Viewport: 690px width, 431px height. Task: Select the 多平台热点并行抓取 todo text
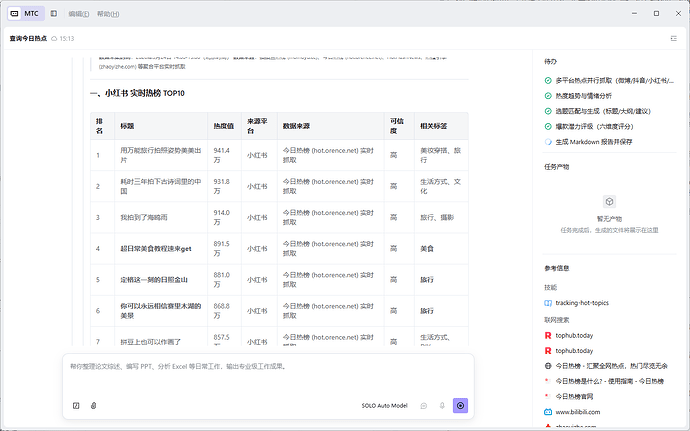click(614, 81)
